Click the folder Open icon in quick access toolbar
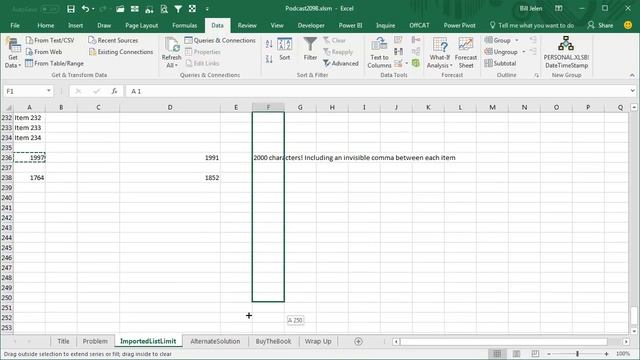The height and width of the screenshot is (360, 640). (x=120, y=9)
